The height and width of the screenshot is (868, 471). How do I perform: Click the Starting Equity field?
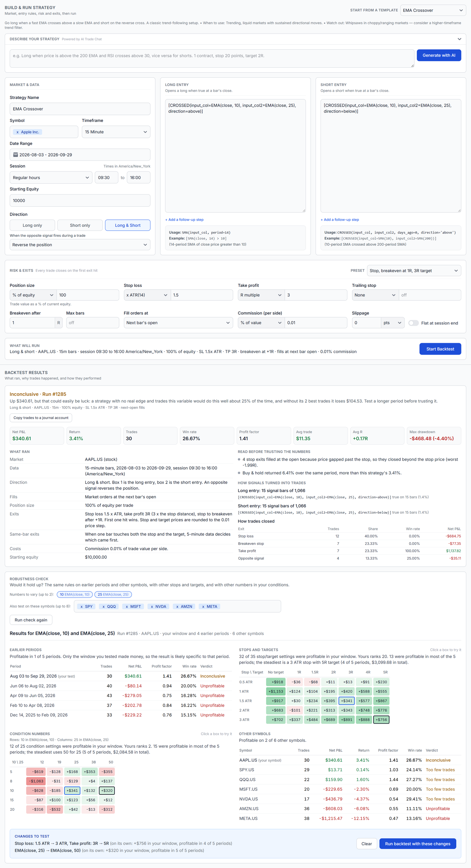(x=80, y=201)
